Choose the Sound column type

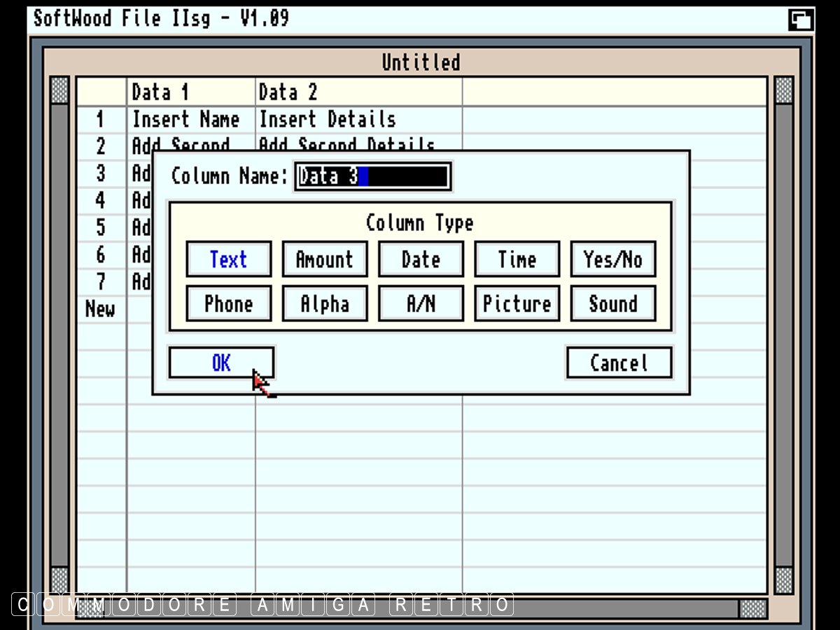612,304
